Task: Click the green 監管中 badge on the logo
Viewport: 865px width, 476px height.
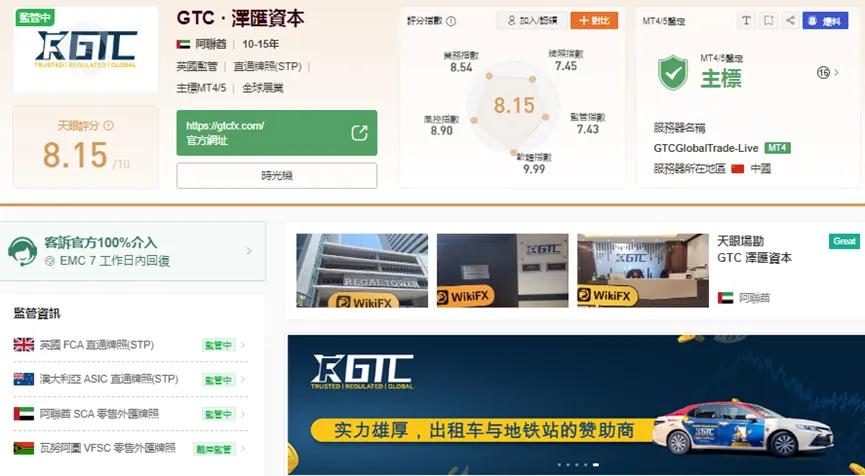Action: 35,17
